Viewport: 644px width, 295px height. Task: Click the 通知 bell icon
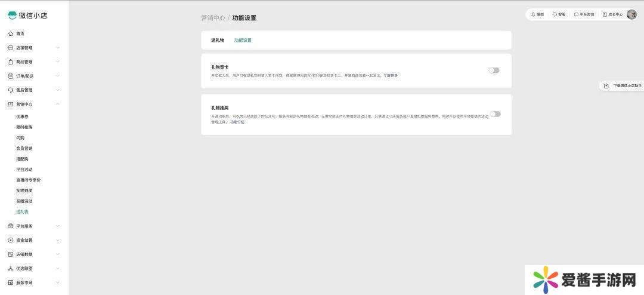533,14
